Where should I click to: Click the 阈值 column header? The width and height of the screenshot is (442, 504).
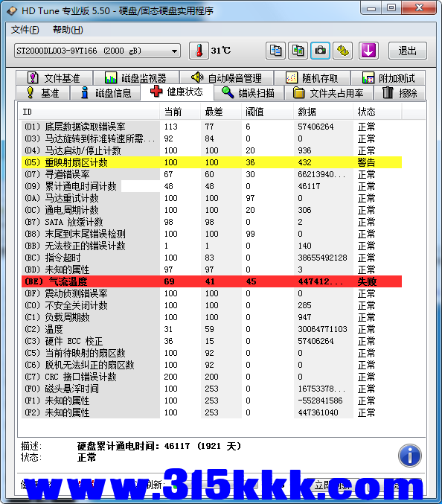tap(268, 112)
